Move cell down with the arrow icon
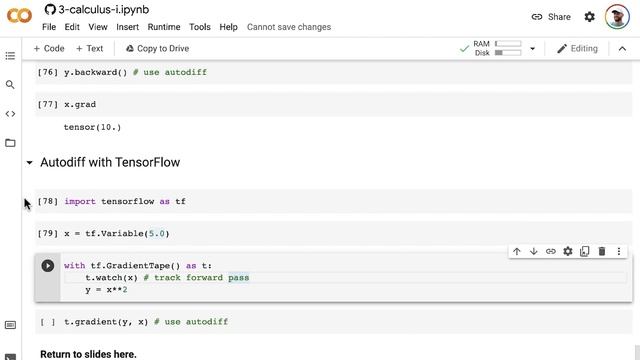Image resolution: width=640 pixels, height=360 pixels. point(533,251)
